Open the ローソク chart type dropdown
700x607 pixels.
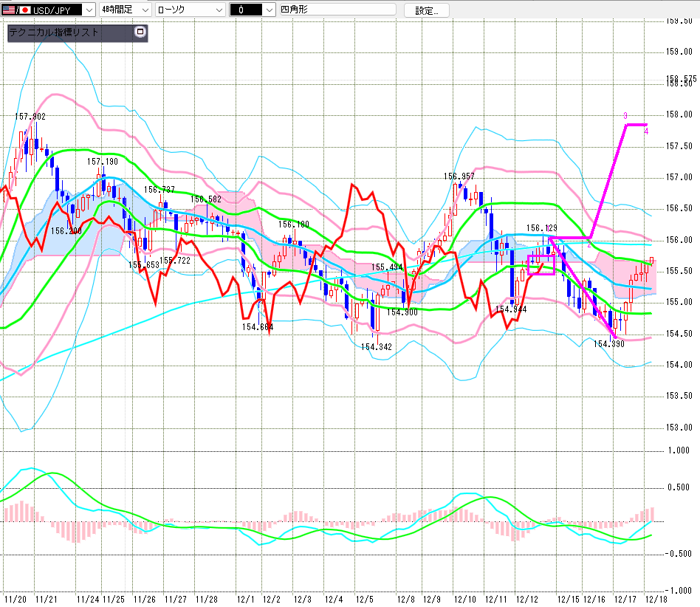(x=219, y=10)
